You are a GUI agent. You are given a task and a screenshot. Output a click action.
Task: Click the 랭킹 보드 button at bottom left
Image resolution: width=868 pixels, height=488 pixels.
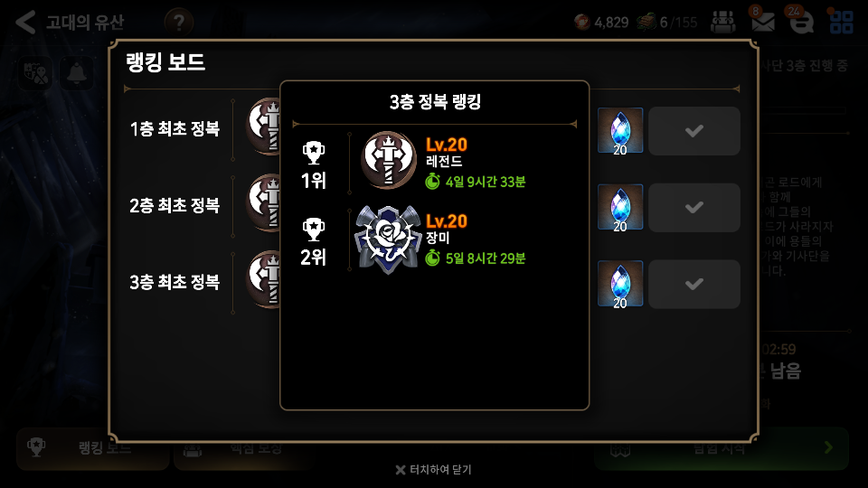(x=93, y=448)
